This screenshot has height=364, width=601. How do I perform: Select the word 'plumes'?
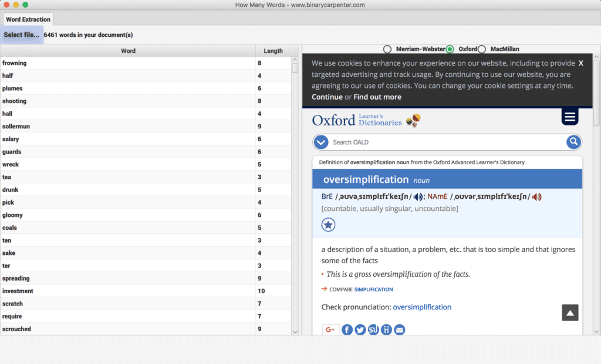(12, 89)
